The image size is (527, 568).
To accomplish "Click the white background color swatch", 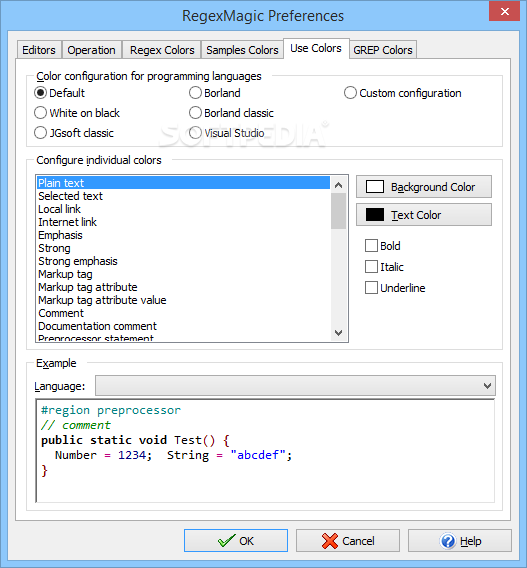I will pos(375,187).
